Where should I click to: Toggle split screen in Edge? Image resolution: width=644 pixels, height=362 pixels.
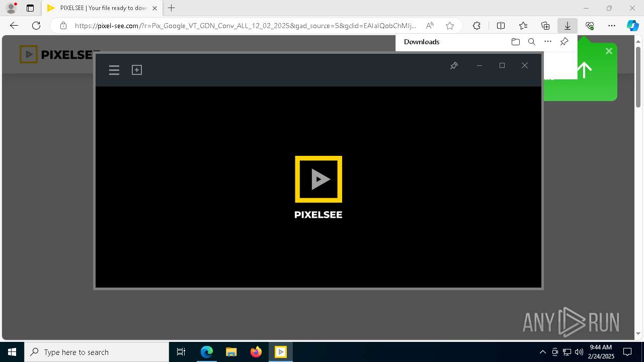pos(501,26)
